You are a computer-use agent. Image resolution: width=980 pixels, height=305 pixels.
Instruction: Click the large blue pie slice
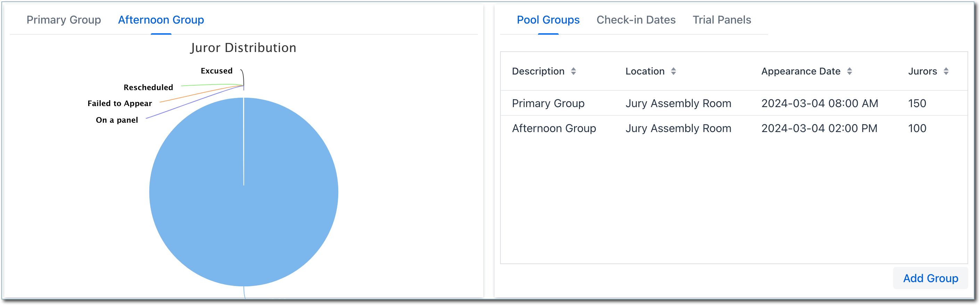(x=243, y=213)
